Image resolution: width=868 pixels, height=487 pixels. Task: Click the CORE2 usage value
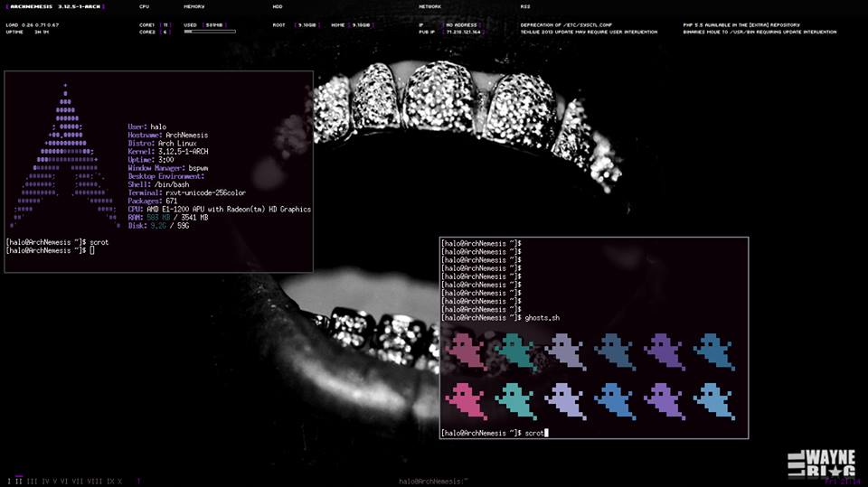point(165,33)
